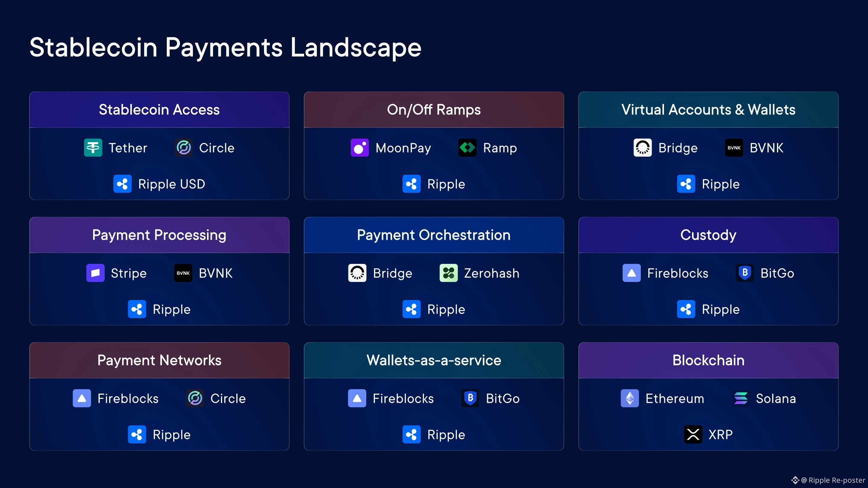Click the Circle label under Stablecoin Access
This screenshot has width=868, height=488.
(x=217, y=148)
